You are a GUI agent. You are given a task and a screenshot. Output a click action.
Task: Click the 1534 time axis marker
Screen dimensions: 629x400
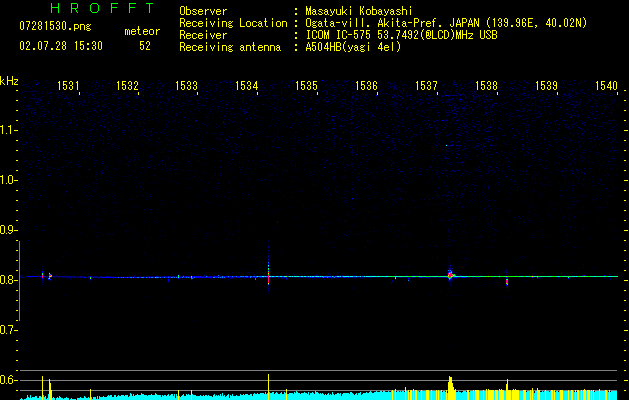246,86
